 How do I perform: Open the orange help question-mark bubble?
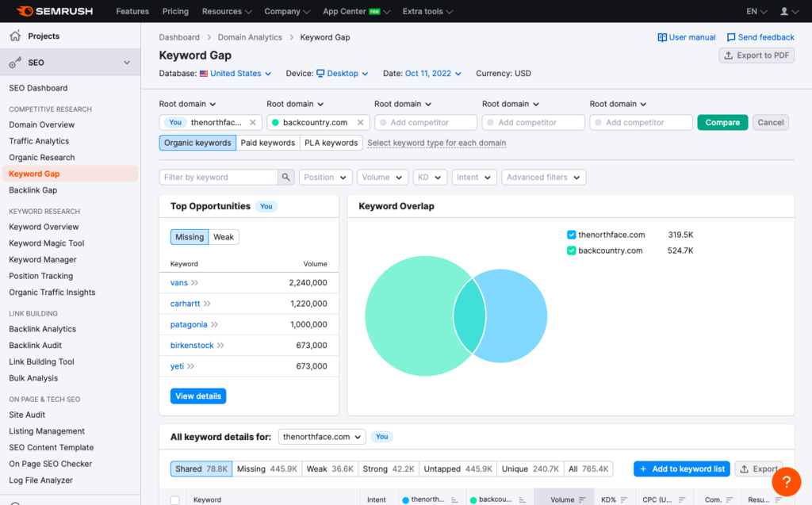click(786, 481)
